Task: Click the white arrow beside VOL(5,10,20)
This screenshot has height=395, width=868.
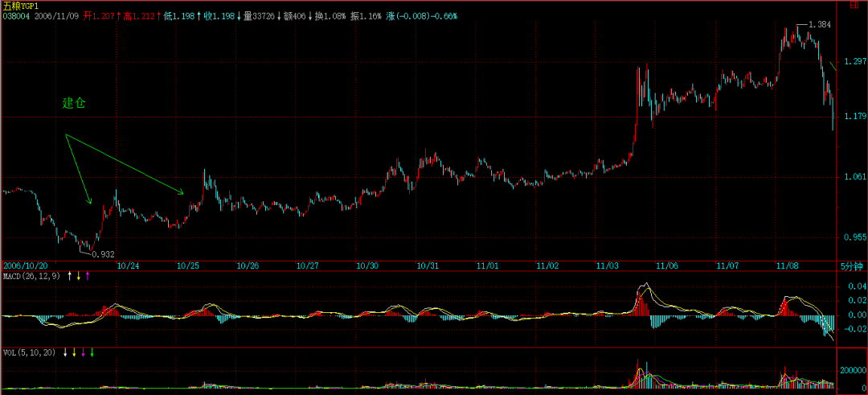Action: [x=65, y=352]
